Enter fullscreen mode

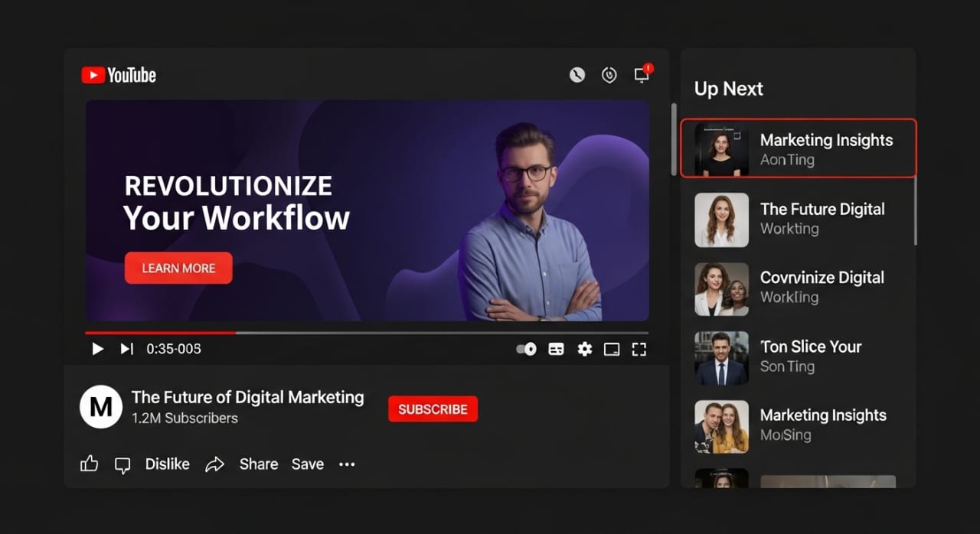tap(639, 349)
